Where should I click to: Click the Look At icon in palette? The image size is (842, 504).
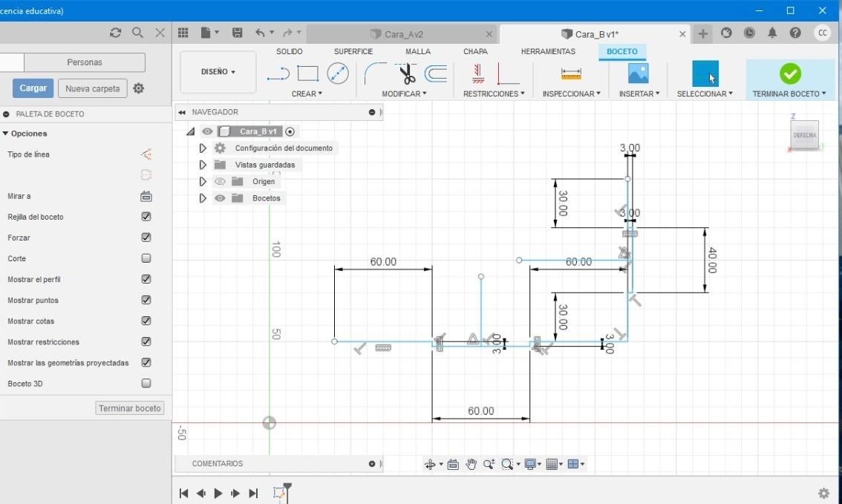coord(146,197)
